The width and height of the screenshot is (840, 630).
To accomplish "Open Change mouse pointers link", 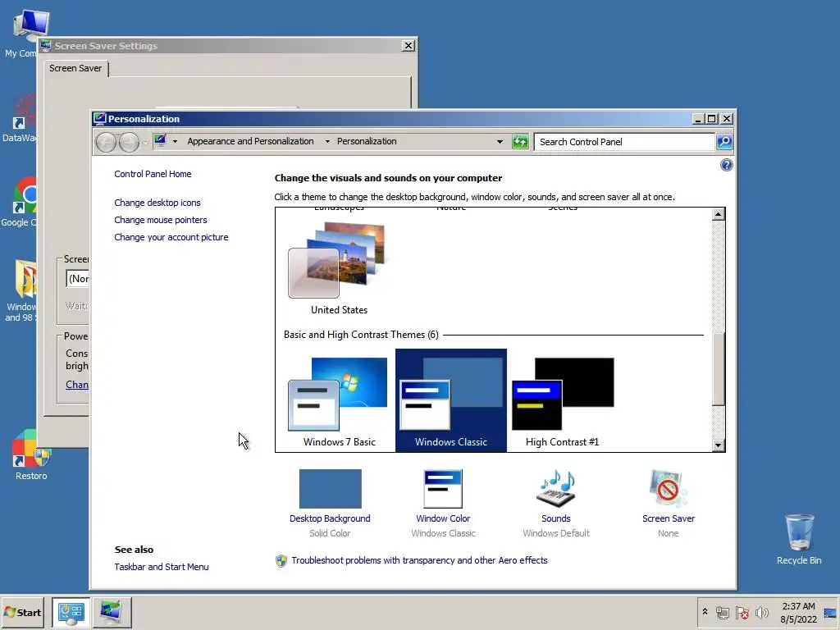I will (161, 220).
